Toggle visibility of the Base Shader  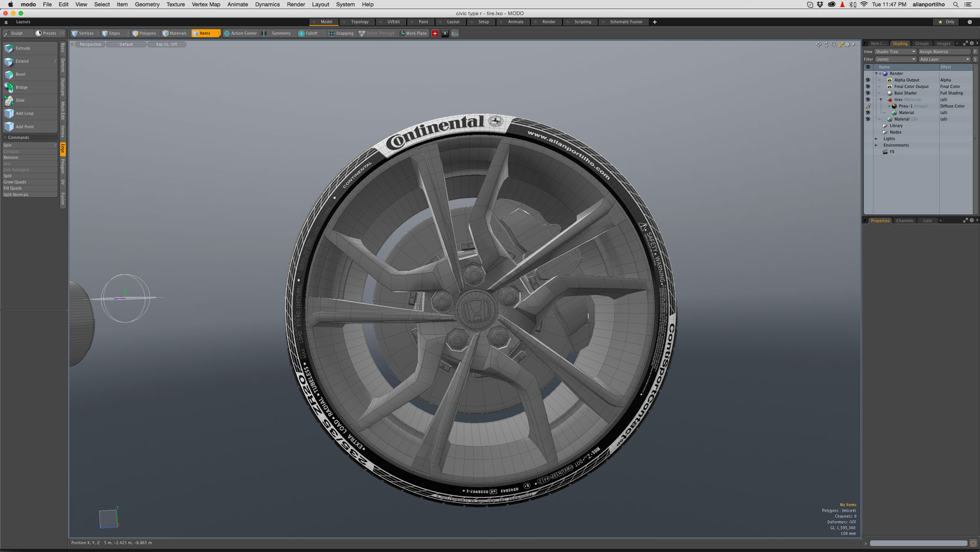point(868,93)
